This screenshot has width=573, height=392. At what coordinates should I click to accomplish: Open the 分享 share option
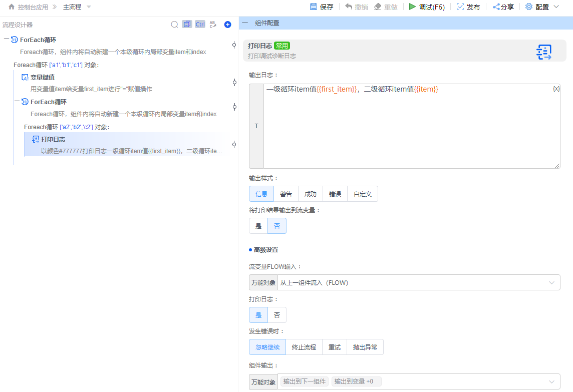tap(503, 7)
